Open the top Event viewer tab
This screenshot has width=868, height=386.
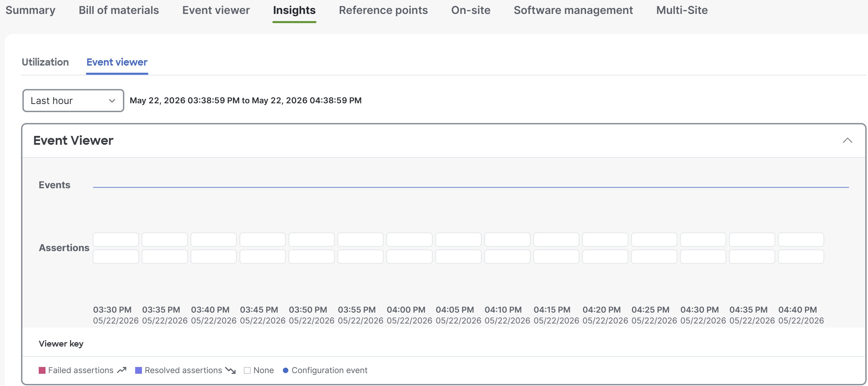(x=216, y=10)
